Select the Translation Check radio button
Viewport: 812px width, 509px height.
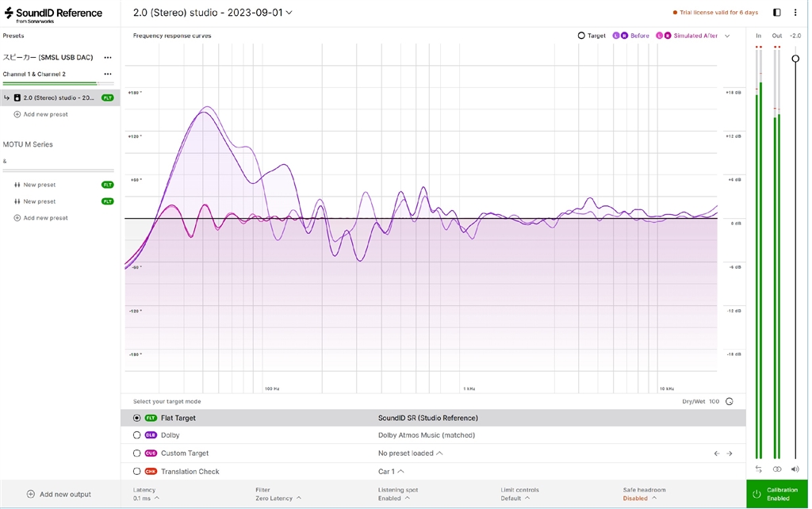coord(136,471)
